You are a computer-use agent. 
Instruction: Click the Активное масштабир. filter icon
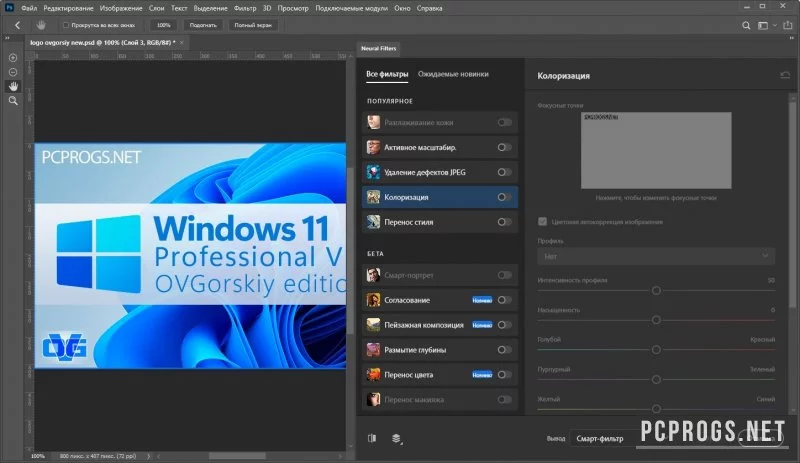tap(373, 147)
